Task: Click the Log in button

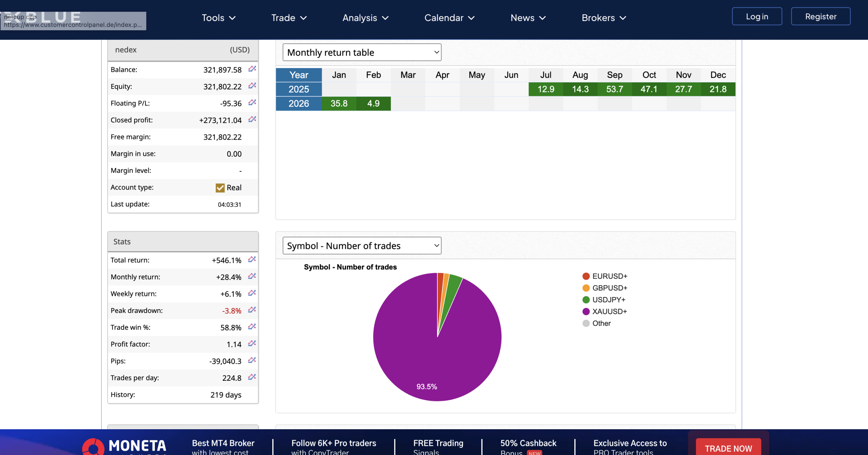Action: click(757, 17)
